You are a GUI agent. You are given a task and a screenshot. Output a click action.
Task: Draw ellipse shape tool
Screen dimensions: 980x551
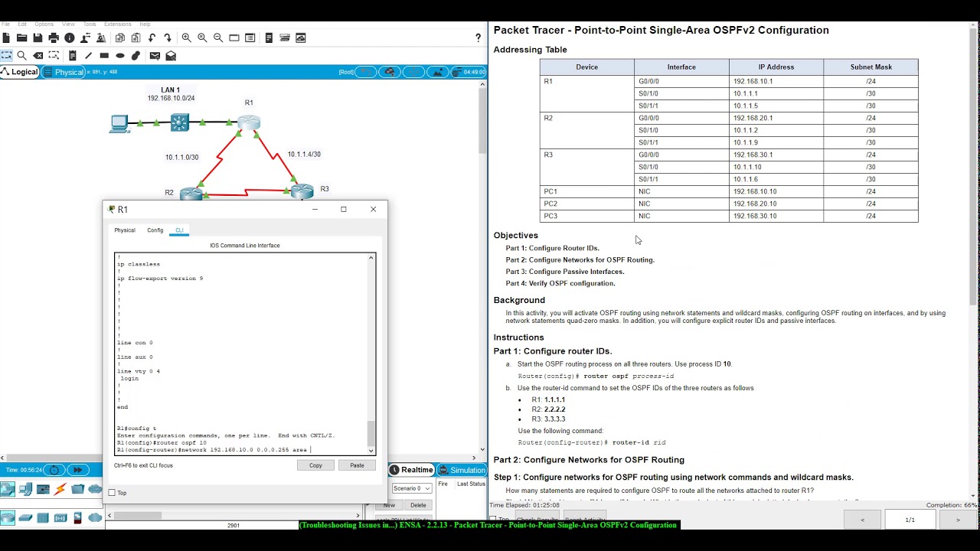(120, 55)
